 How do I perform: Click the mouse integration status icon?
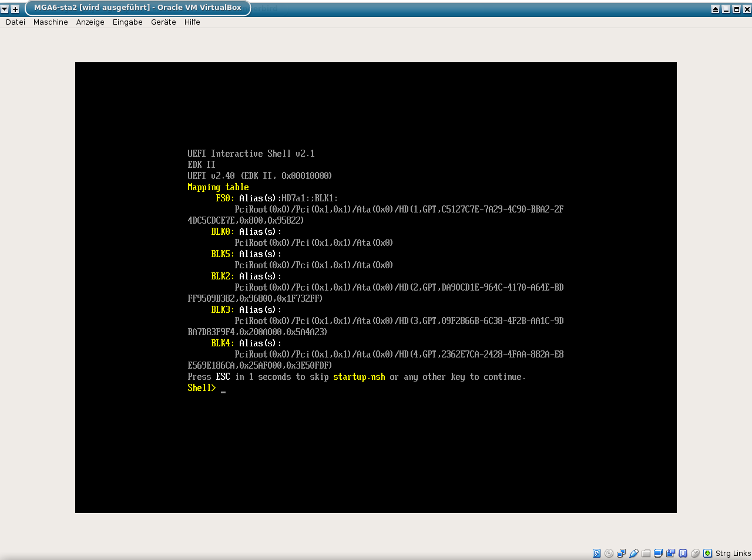coord(695,553)
